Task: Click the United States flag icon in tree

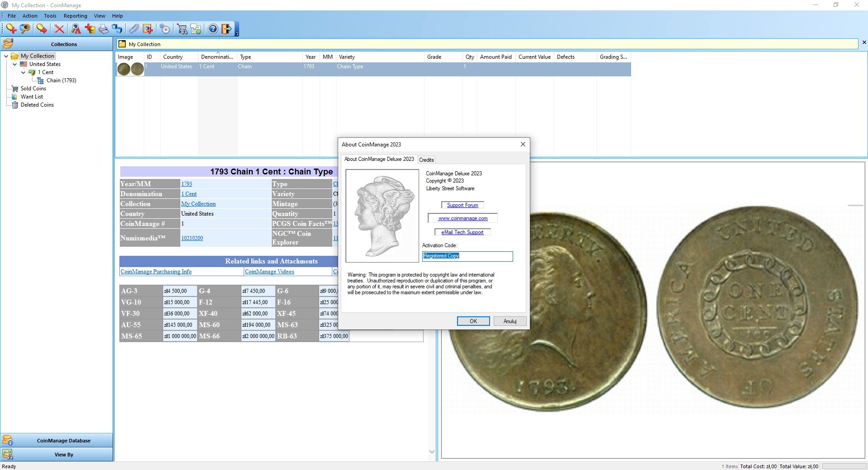Action: (x=24, y=64)
